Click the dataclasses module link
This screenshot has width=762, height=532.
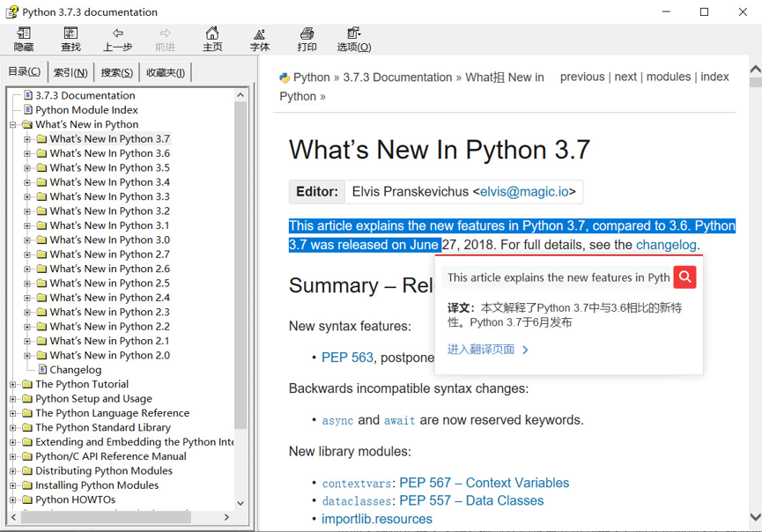click(x=356, y=501)
